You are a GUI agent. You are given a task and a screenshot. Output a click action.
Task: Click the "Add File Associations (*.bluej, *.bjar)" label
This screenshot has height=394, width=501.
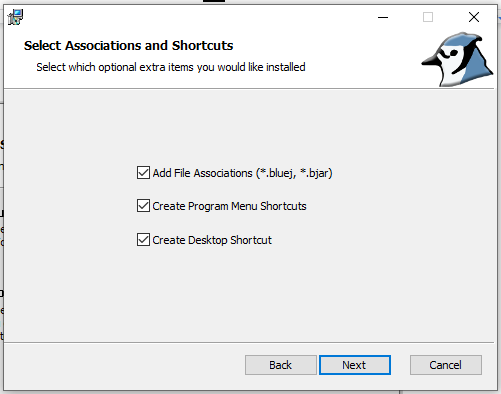tap(242, 173)
